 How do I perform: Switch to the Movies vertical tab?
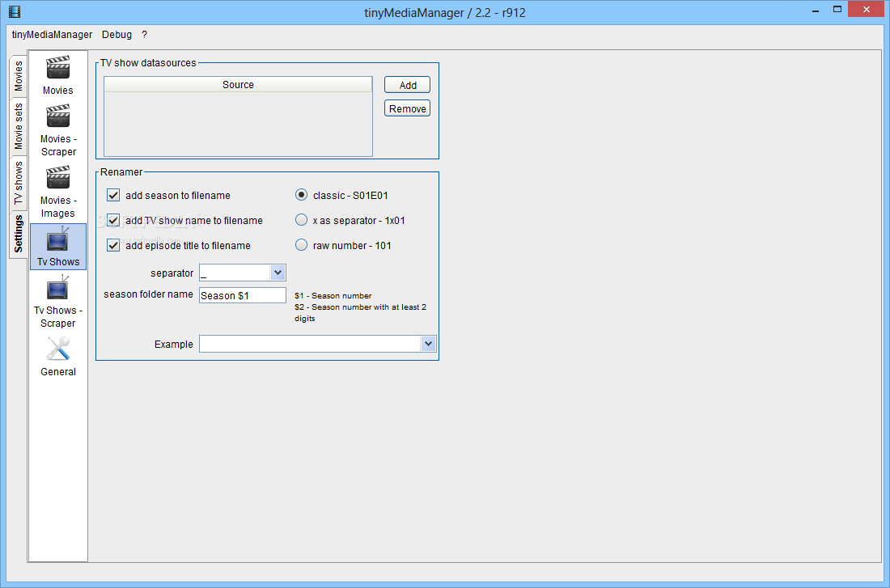click(x=18, y=76)
